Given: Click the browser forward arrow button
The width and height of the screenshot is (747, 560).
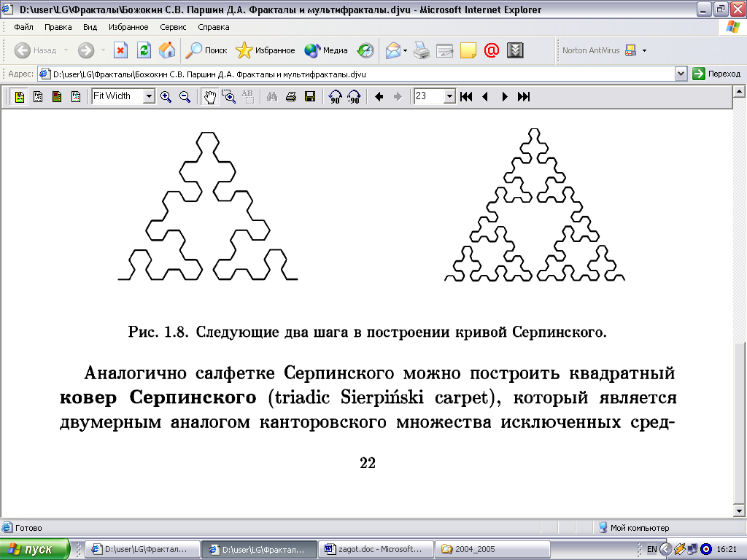Looking at the screenshot, I should [86, 50].
